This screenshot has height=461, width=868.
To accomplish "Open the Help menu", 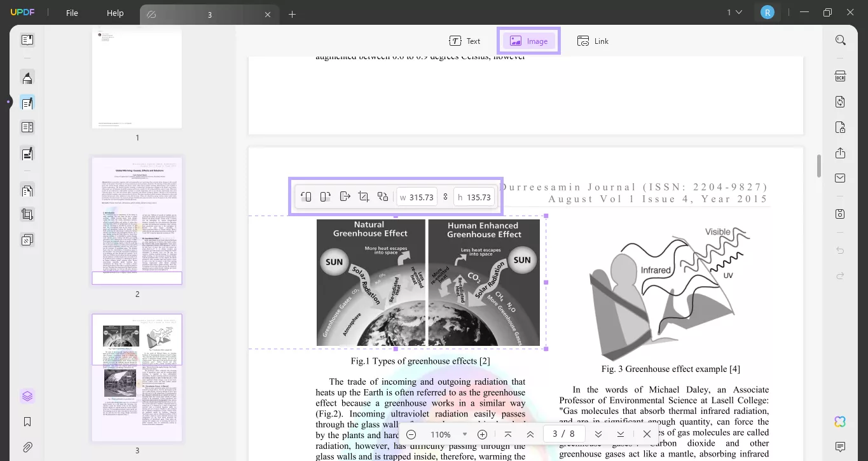I will 115,13.
